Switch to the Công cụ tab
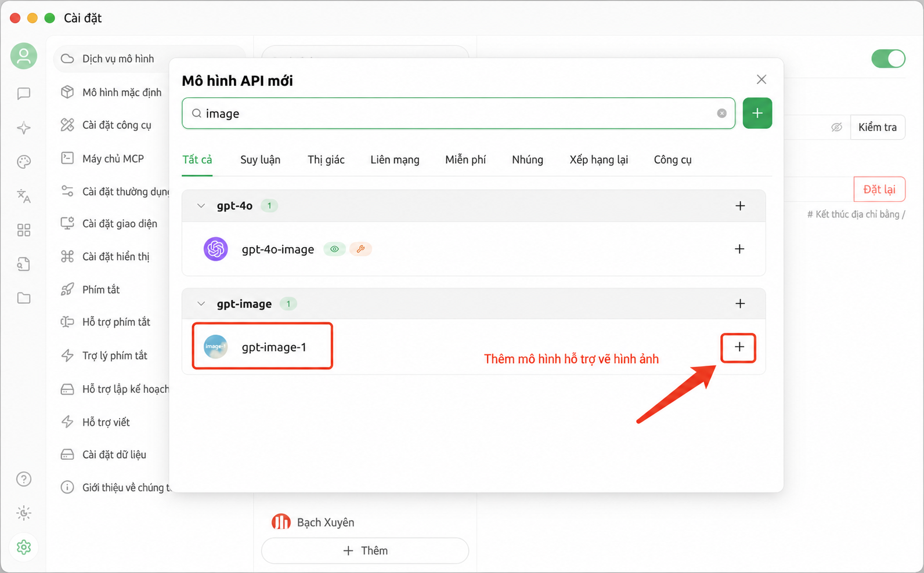Screen dimensions: 924x573 click(x=673, y=159)
